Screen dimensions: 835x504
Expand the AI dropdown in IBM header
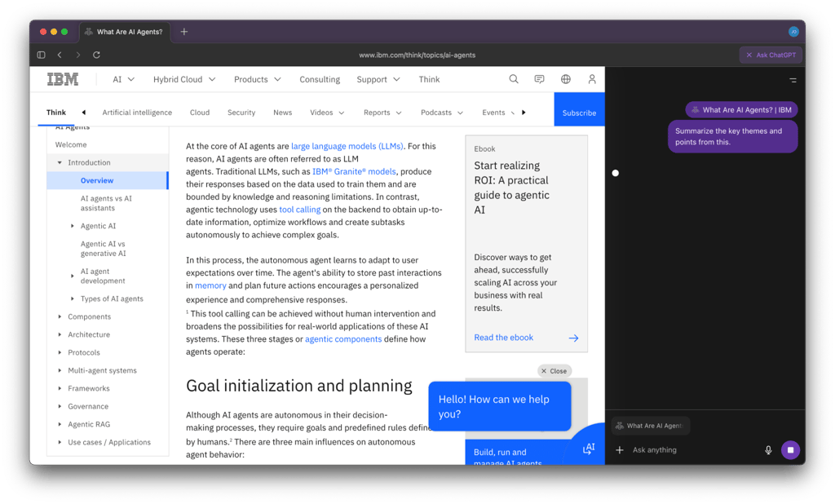pos(124,79)
